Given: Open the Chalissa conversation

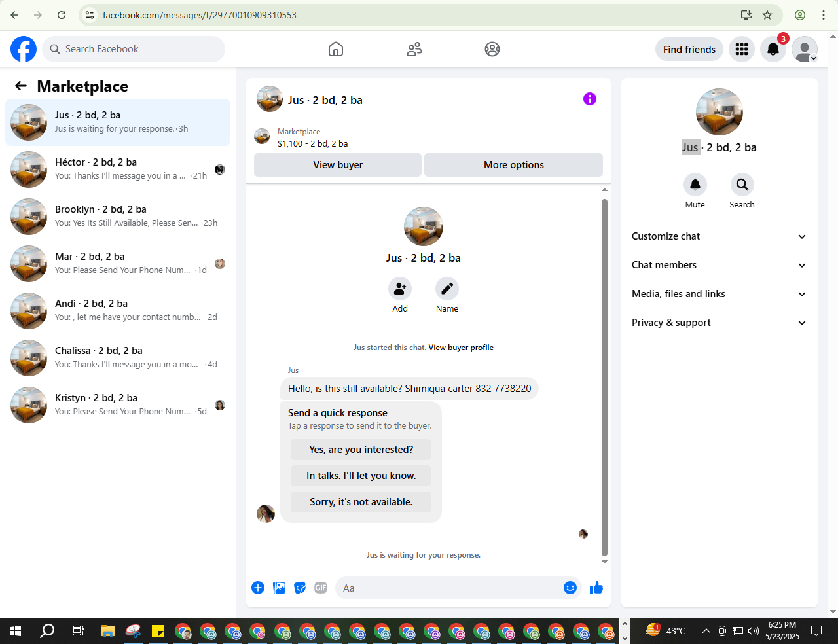Looking at the screenshot, I should pyautogui.click(x=118, y=358).
